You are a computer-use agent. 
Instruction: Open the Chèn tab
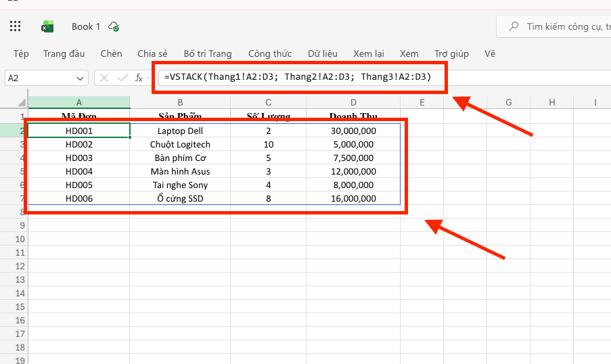(x=111, y=53)
